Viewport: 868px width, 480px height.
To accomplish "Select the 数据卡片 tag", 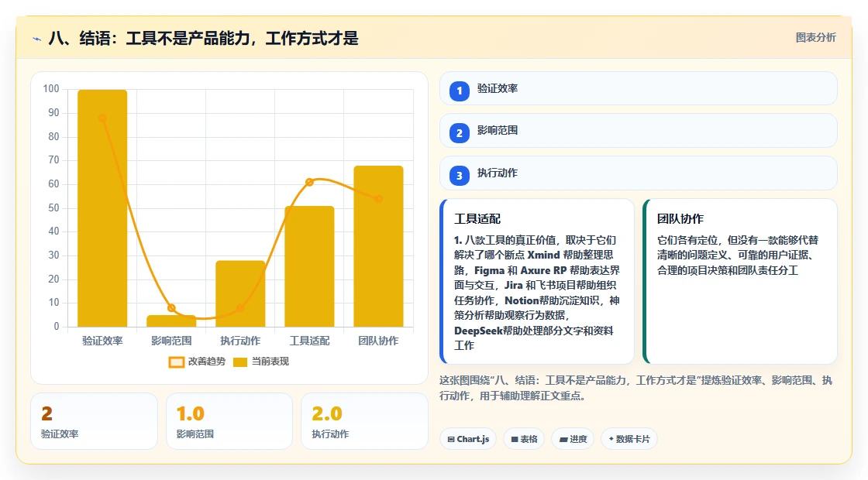I will click(x=629, y=439).
